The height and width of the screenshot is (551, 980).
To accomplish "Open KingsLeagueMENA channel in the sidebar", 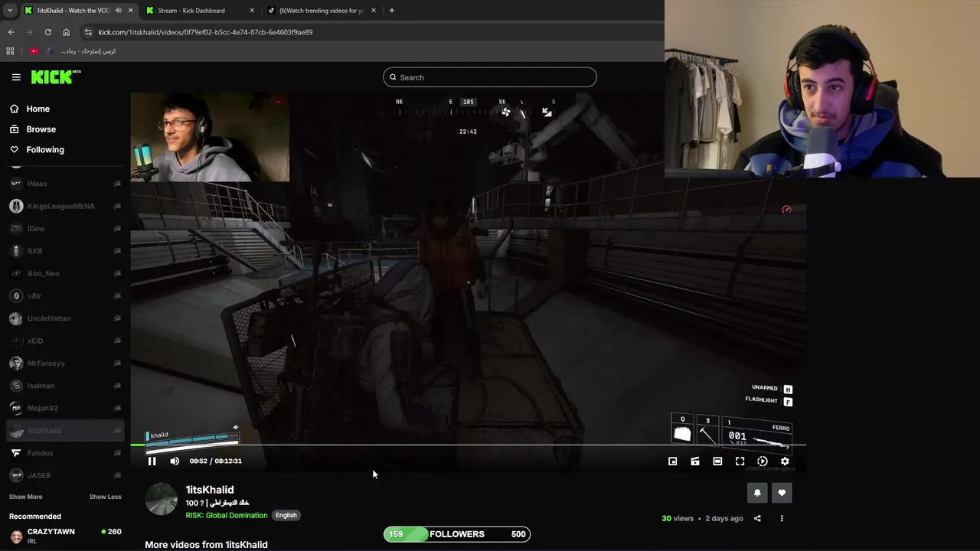I will pos(65,206).
